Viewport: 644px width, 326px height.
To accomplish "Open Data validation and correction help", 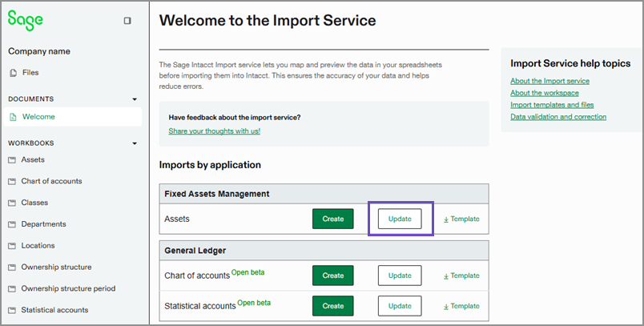I will (557, 117).
